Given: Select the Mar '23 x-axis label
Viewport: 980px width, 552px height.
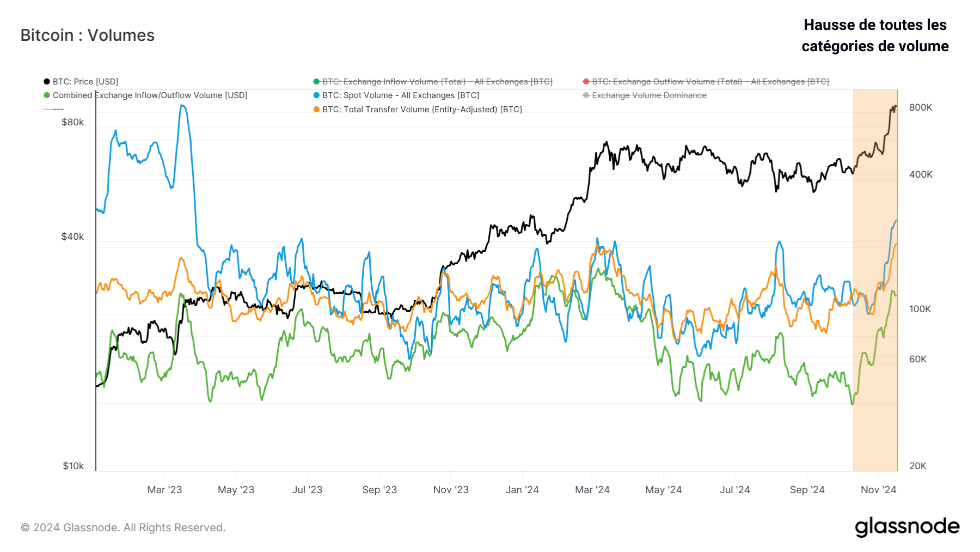Looking at the screenshot, I should point(164,490).
